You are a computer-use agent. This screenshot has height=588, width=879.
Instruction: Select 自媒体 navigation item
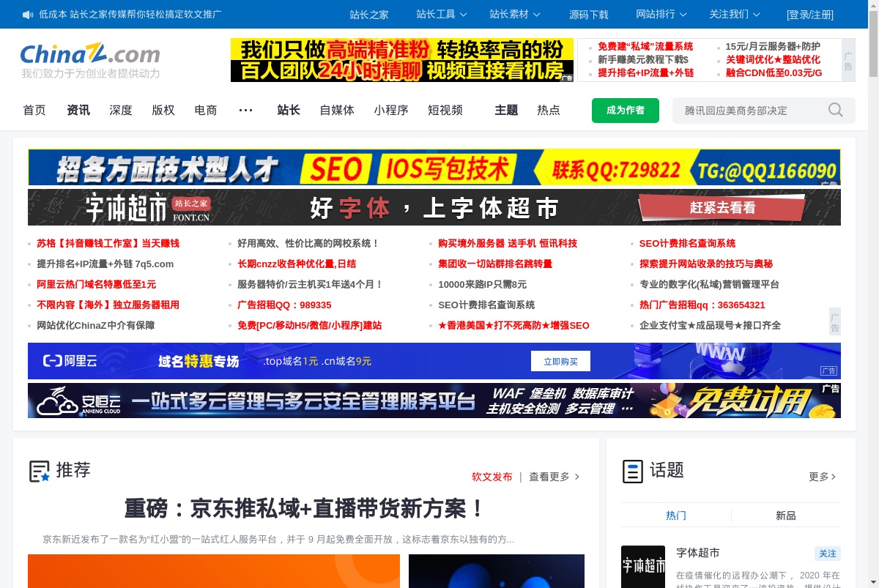tap(337, 110)
